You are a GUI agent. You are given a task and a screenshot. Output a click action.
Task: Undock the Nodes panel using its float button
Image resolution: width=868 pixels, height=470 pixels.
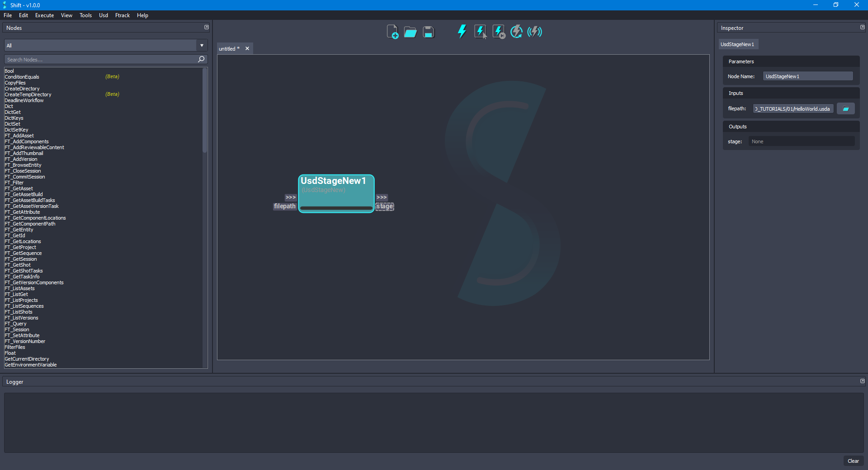point(207,28)
